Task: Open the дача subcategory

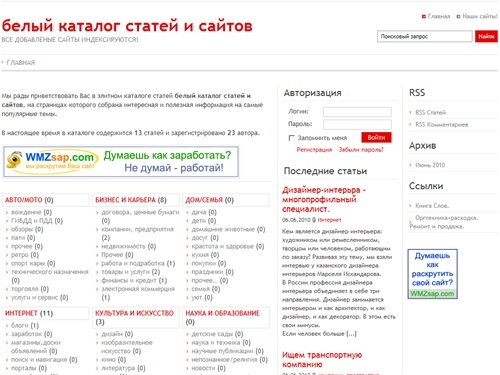Action: point(199,212)
